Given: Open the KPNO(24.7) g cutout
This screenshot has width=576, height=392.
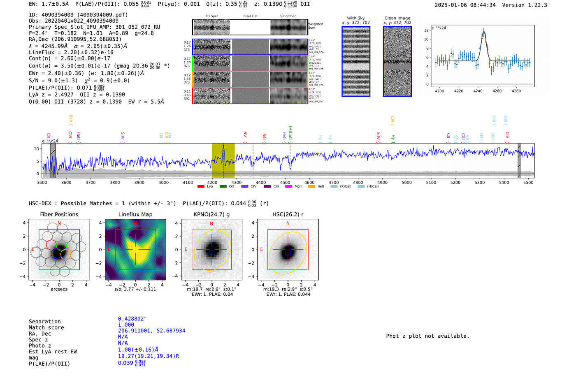Looking at the screenshot, I should pos(212,250).
